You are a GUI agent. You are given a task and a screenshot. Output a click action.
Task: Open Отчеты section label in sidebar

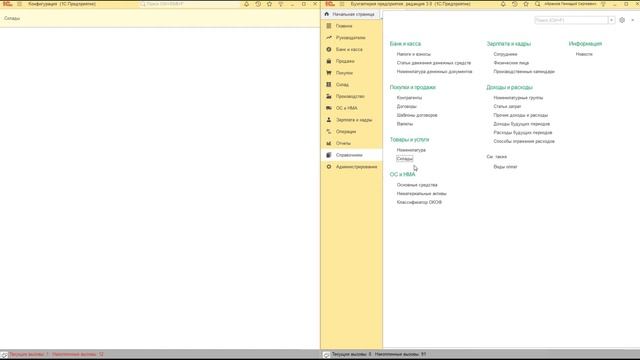click(343, 143)
